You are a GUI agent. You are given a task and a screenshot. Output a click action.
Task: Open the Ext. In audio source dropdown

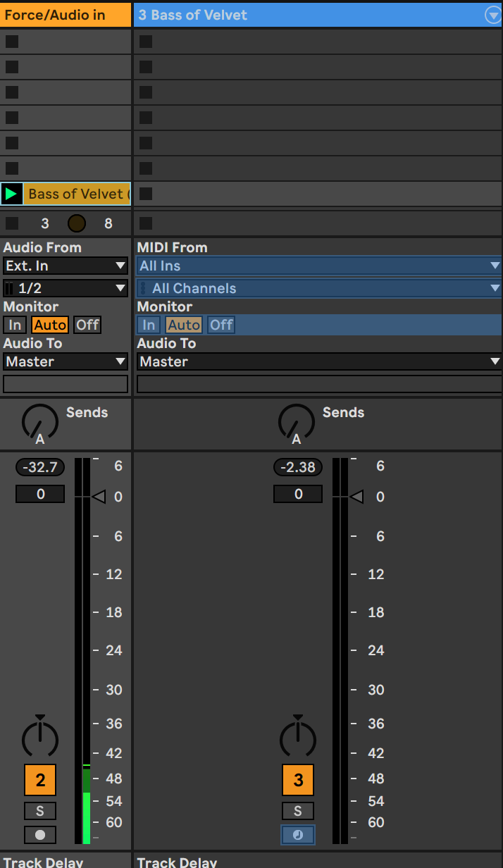(66, 266)
